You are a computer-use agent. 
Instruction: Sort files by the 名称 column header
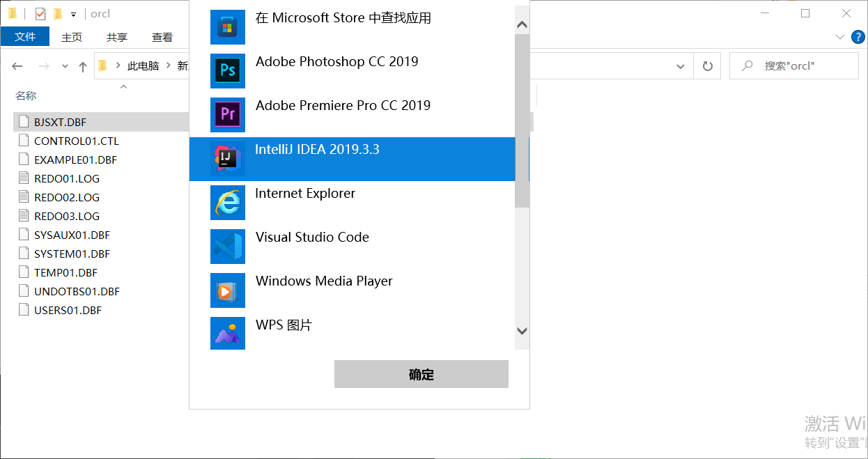point(26,95)
